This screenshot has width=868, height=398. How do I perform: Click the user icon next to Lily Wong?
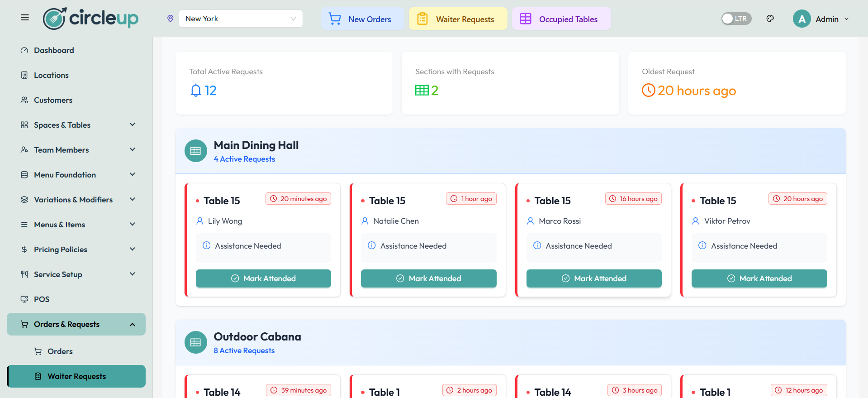(199, 221)
